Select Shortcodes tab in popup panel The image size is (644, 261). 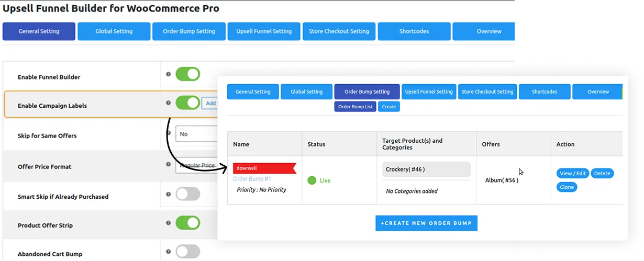(545, 92)
